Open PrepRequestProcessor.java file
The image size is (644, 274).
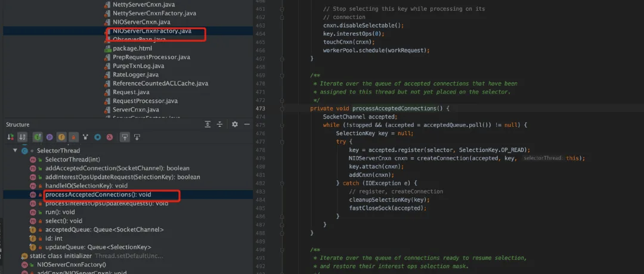point(151,57)
